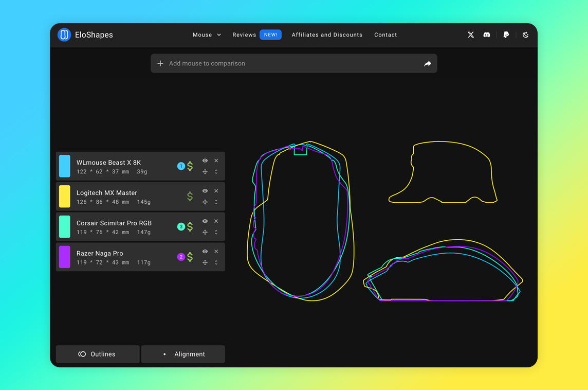588x390 pixels.
Task: Click move icon for Razer Naga Pro
Action: [205, 262]
